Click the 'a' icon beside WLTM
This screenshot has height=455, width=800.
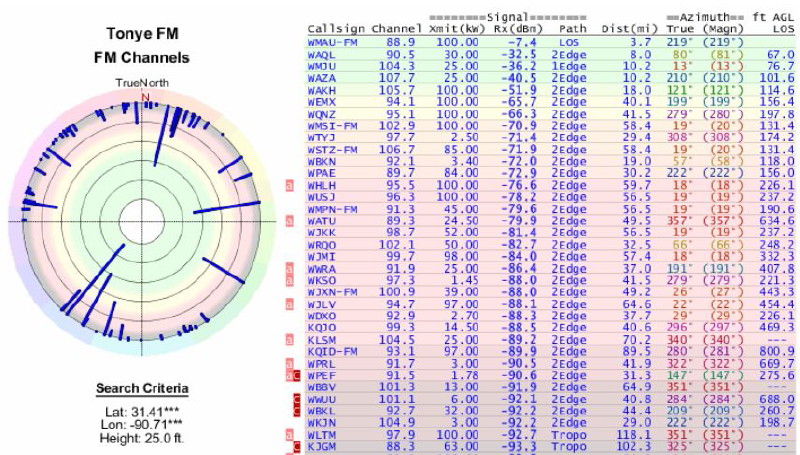[289, 433]
